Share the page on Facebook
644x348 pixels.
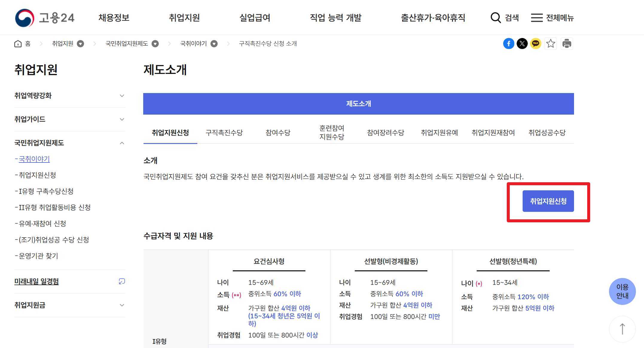(x=509, y=43)
